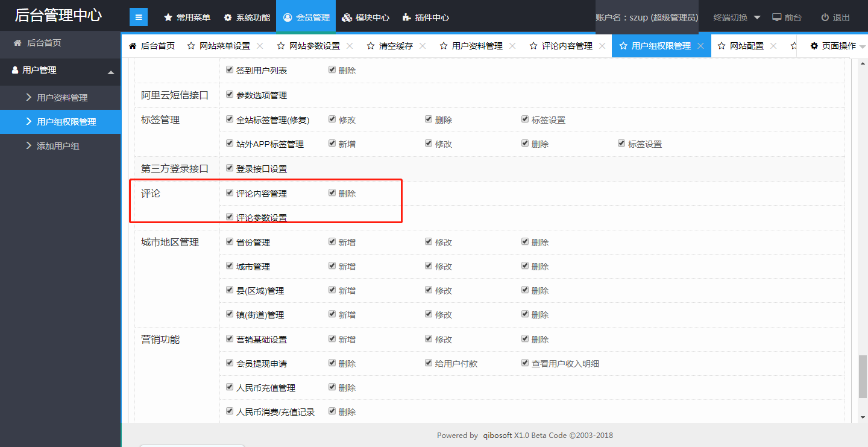Click the home icon beside 后台首页 in sidebar
The height and width of the screenshot is (447, 868).
pyautogui.click(x=17, y=43)
